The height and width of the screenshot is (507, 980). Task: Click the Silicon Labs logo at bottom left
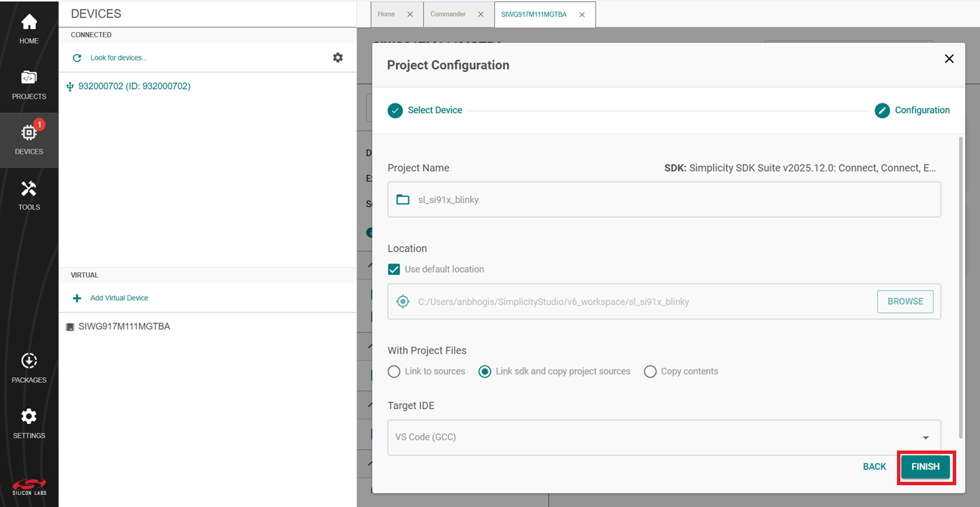(29, 487)
